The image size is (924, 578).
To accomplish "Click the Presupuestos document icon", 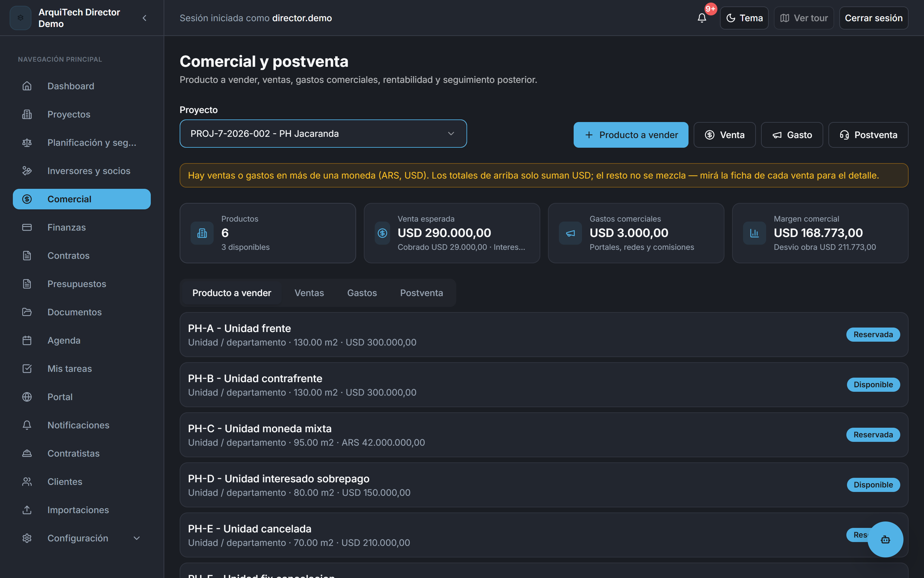I will pos(27,284).
